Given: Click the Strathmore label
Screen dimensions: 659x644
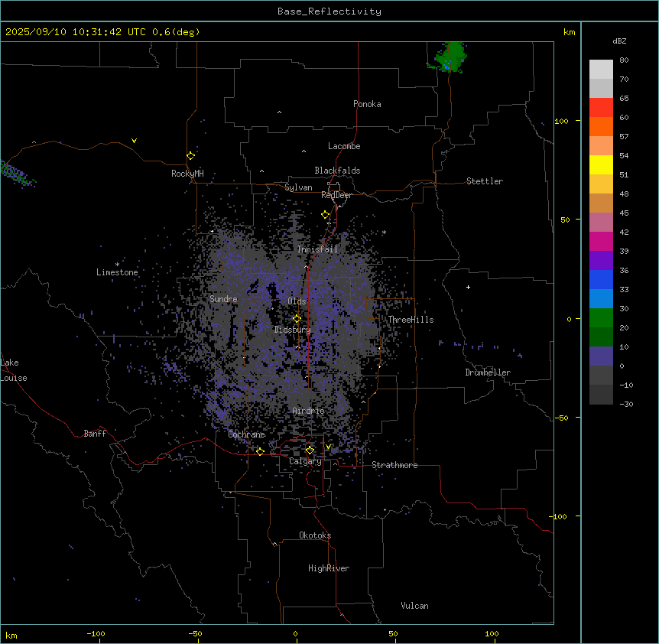Looking at the screenshot, I should (394, 465).
